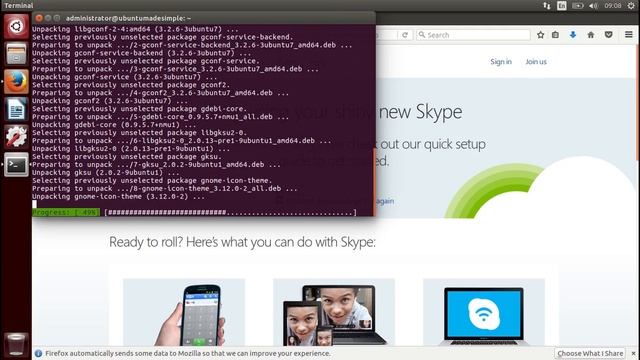Viewport: 640px width, 360px height.
Task: Click the Firefox page scrollbar
Action: [x=638, y=102]
